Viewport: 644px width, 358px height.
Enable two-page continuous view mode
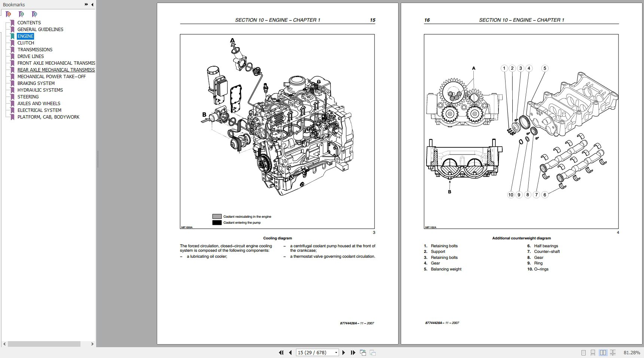click(613, 352)
